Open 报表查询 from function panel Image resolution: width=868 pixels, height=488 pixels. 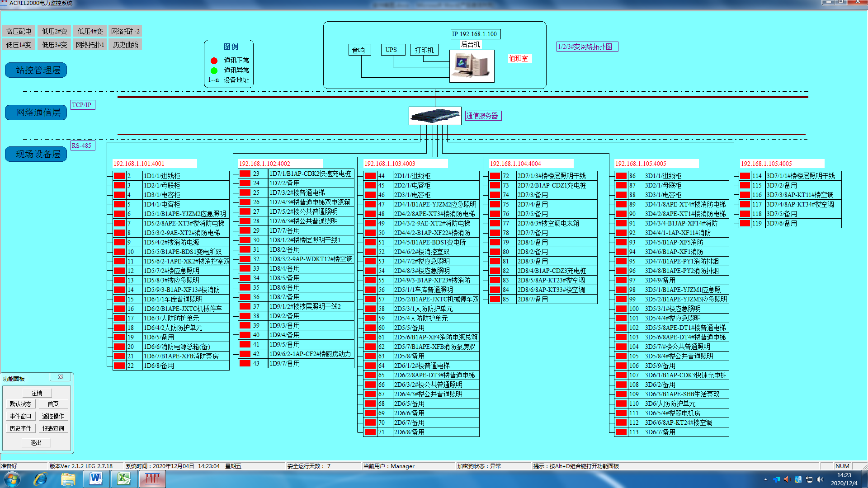pyautogui.click(x=53, y=428)
